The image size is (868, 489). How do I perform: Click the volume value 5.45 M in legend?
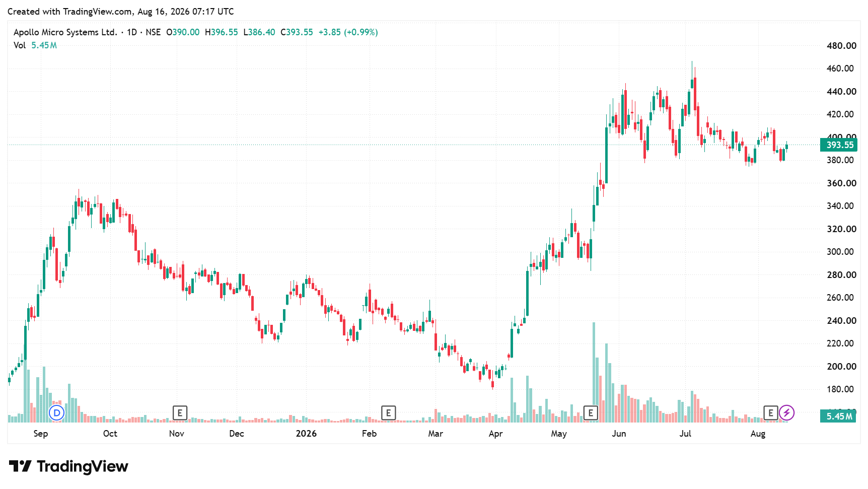tap(44, 45)
